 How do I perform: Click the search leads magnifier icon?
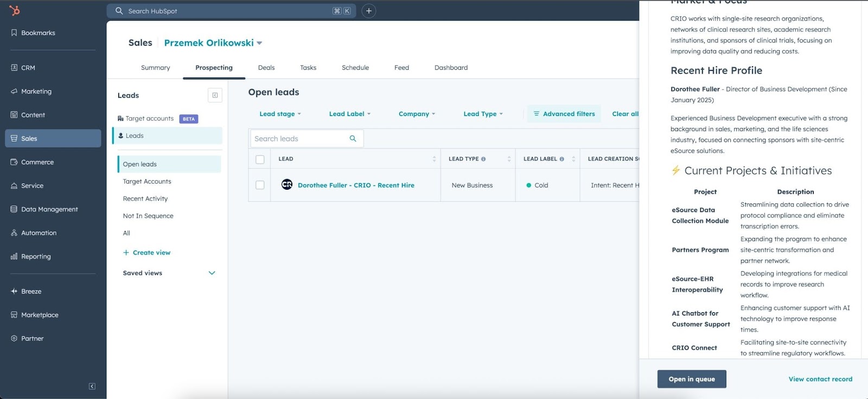pos(353,139)
